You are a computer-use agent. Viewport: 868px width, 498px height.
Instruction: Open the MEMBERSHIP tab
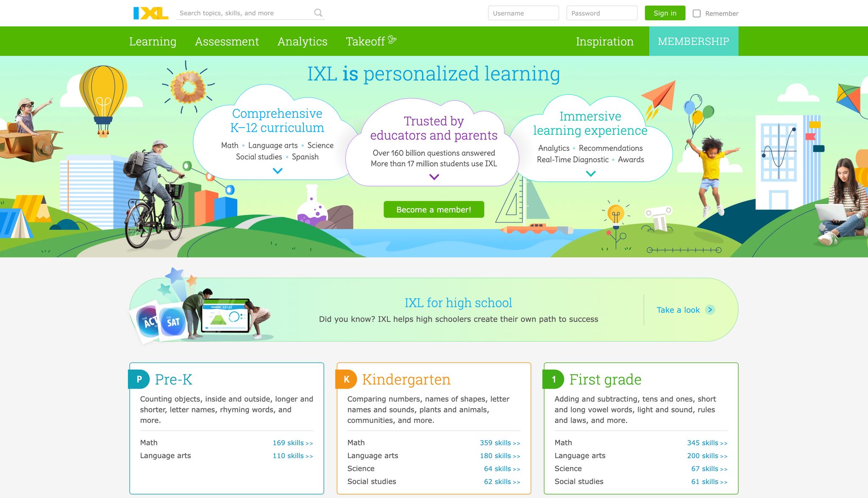tap(693, 41)
